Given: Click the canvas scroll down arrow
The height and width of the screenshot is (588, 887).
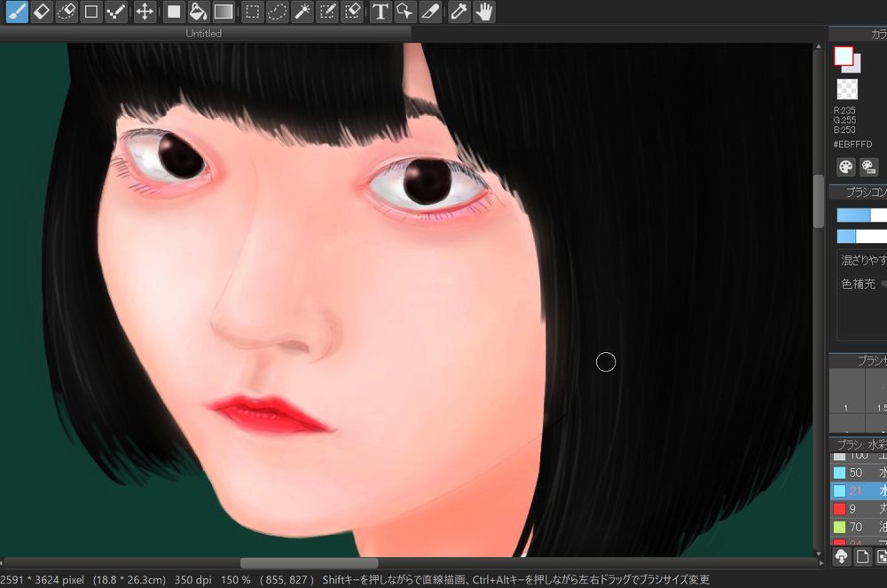Looking at the screenshot, I should [819, 553].
